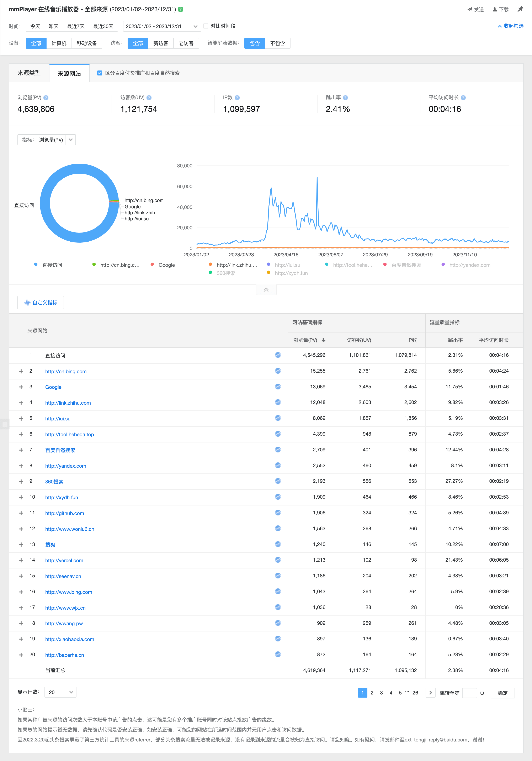This screenshot has height=761, width=532.
Task: Click help icon beside 跳出率 metric
Action: (345, 98)
